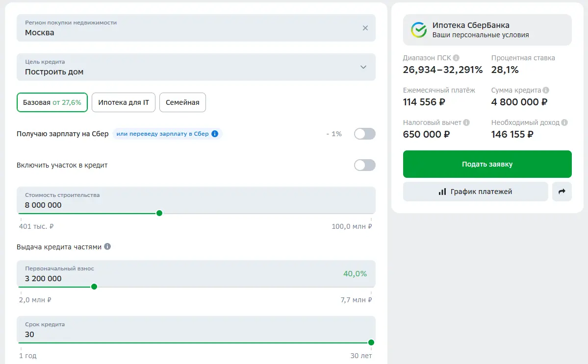Click the 114 556 ₽ monthly payment value
Viewport: 588px width, 364px height.
click(x=424, y=102)
